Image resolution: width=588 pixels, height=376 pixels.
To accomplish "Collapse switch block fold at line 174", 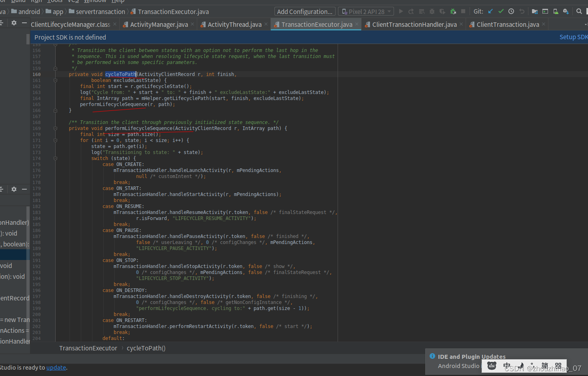I will click(x=55, y=158).
